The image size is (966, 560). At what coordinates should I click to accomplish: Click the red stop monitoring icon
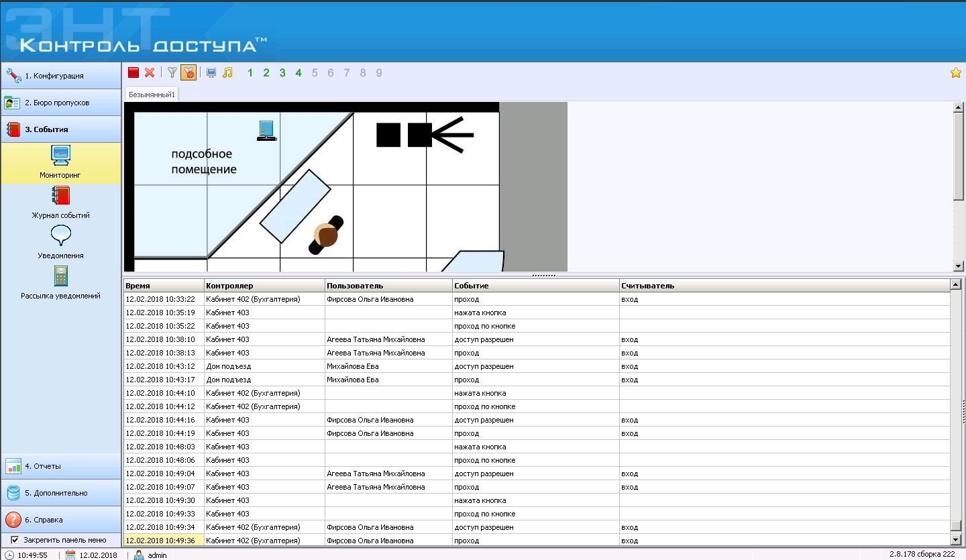133,72
